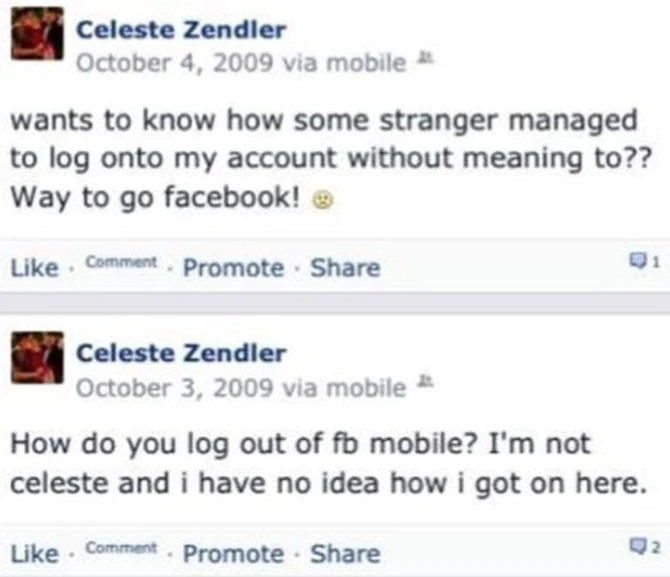Open the 'October 4, 2009' timestamp link
Screen dimensions: 670x577
click(175, 62)
